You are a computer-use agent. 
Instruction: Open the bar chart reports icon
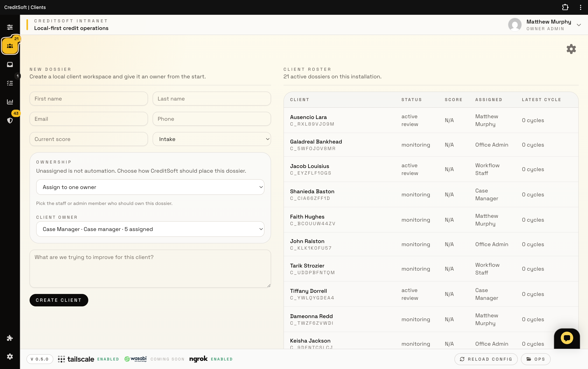click(x=10, y=102)
